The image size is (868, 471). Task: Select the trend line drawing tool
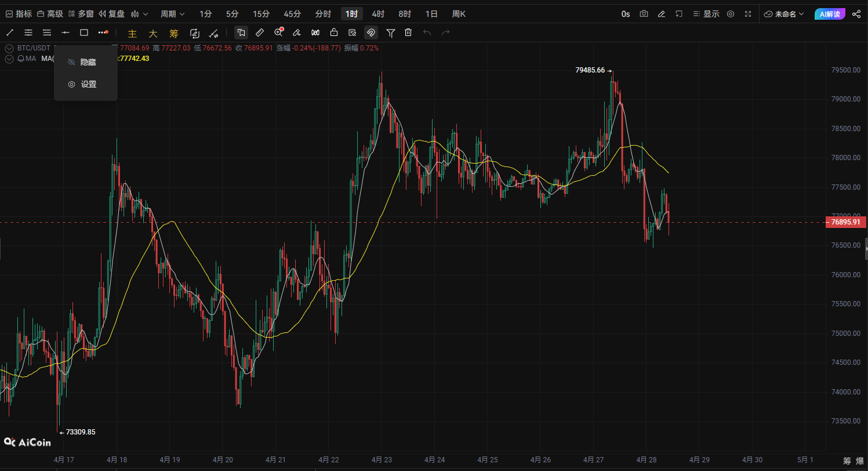click(x=10, y=32)
